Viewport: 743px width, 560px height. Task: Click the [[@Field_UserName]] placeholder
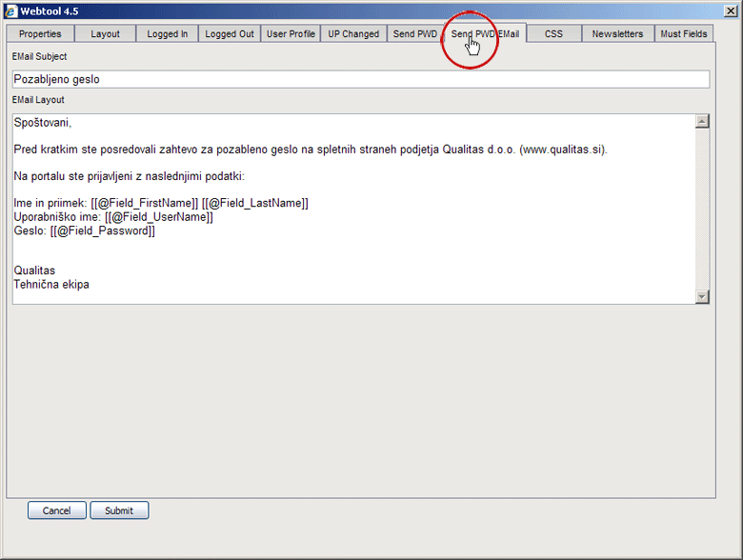coord(159,217)
